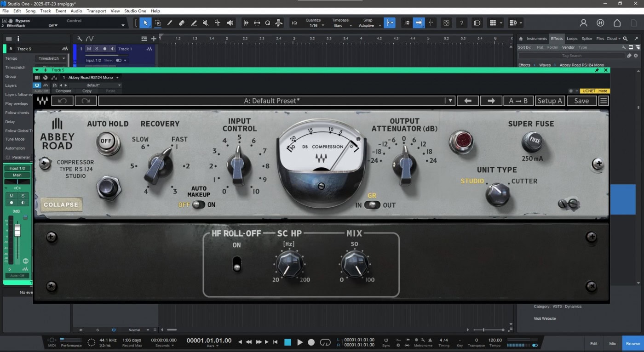Screen dimensions: 644x352
Task: Switch to the Loops browser tab
Action: pyautogui.click(x=572, y=39)
